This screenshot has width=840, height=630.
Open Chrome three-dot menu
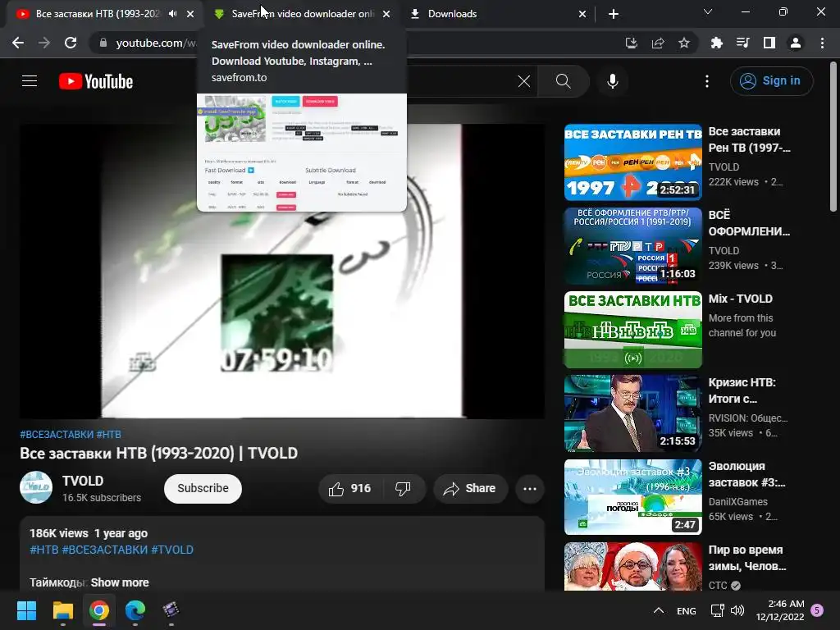(822, 43)
